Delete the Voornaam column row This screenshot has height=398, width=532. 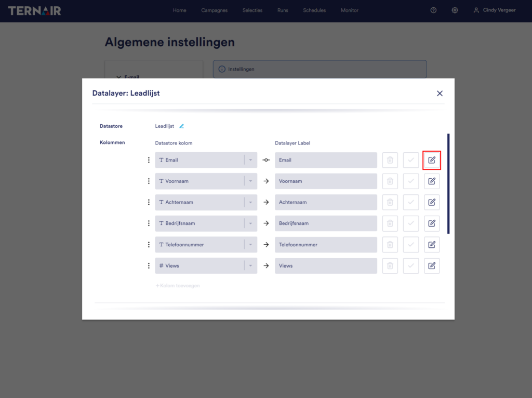click(390, 181)
